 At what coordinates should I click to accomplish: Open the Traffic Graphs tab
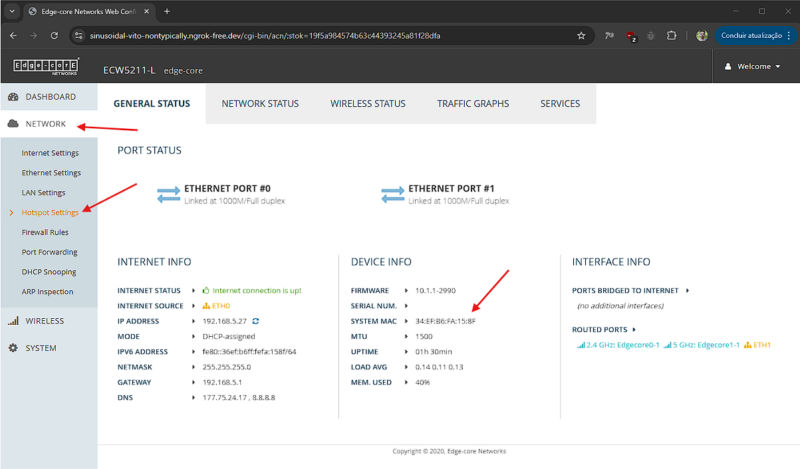click(472, 103)
